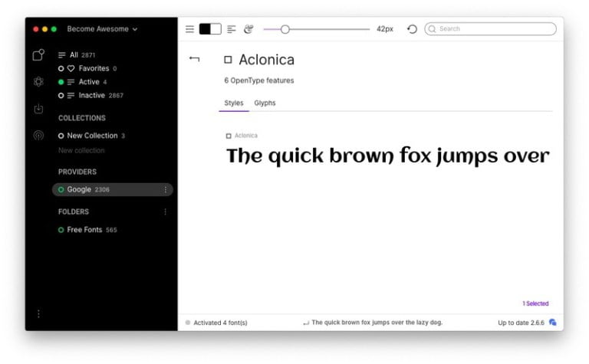The width and height of the screenshot is (589, 364).
Task: Open the OpenType ligature features icon
Action: [x=248, y=29]
